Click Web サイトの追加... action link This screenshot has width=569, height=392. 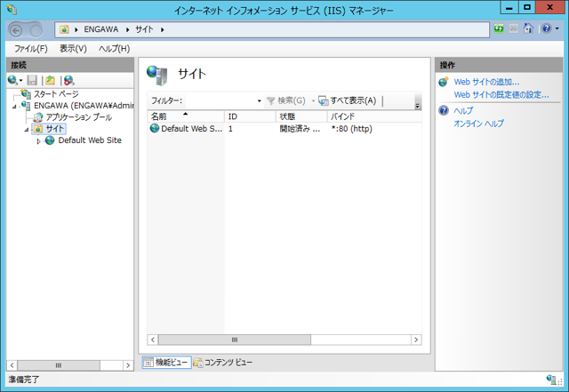486,82
